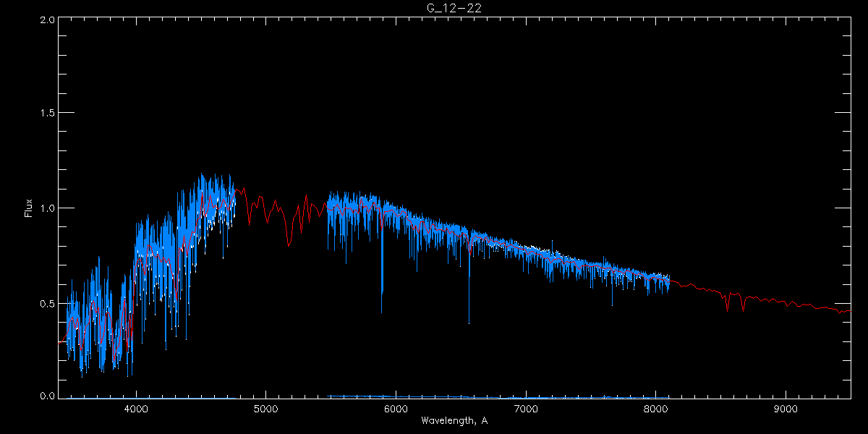The width and height of the screenshot is (868, 434).
Task: Click red model dip near 5200 wavelength
Action: click(x=289, y=245)
